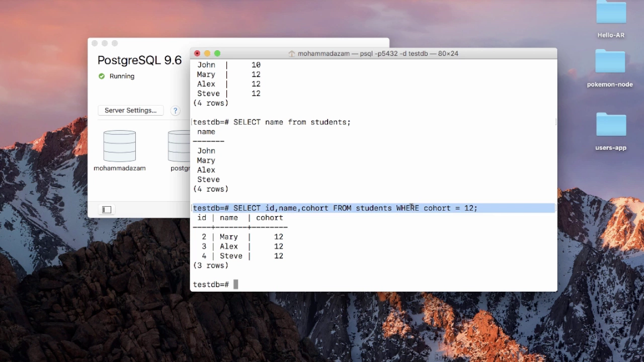Screen dimensions: 644x362
Task: Open the users-app desktop folder
Action: tap(611, 125)
